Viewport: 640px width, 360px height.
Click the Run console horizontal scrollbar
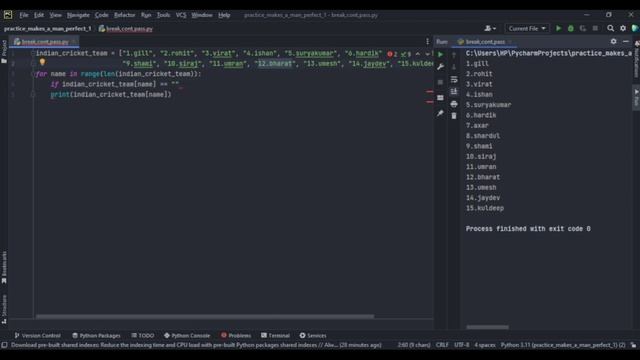click(x=487, y=327)
